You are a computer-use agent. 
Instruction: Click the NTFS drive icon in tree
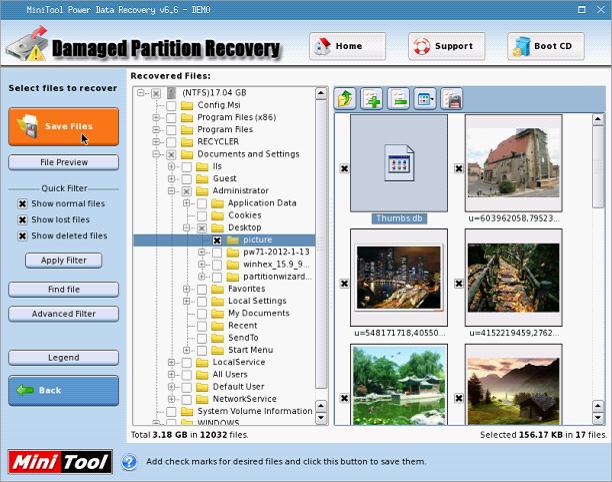(x=171, y=93)
